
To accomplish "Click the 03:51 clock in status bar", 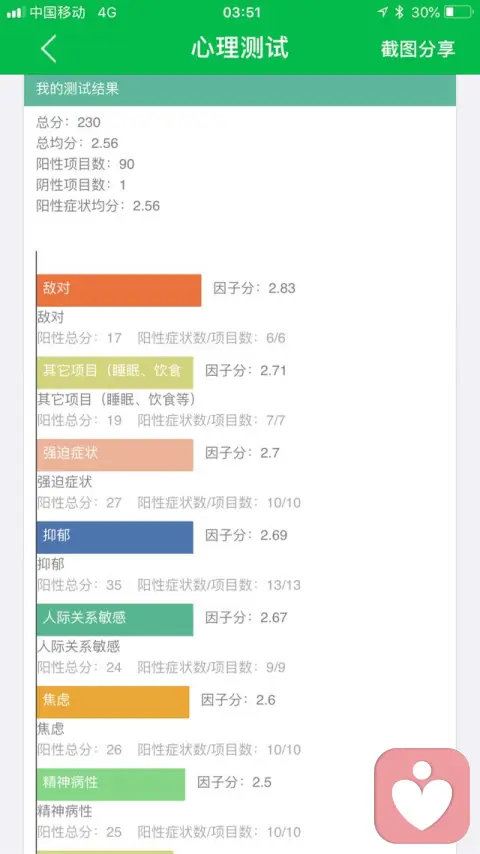I will 241,12.
